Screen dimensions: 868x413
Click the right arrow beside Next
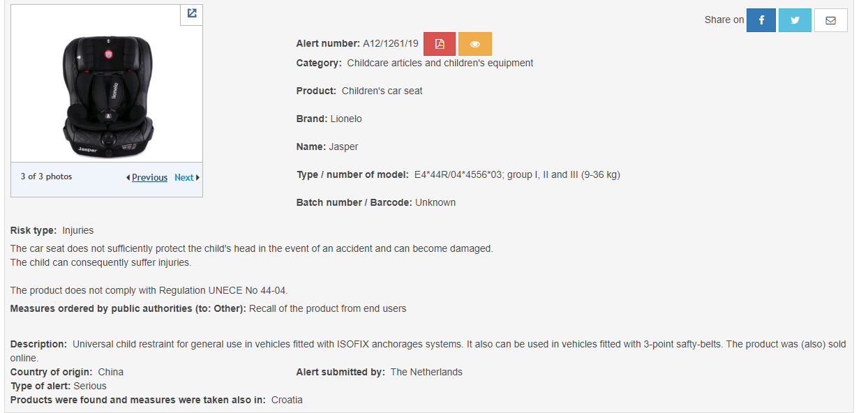tap(197, 177)
